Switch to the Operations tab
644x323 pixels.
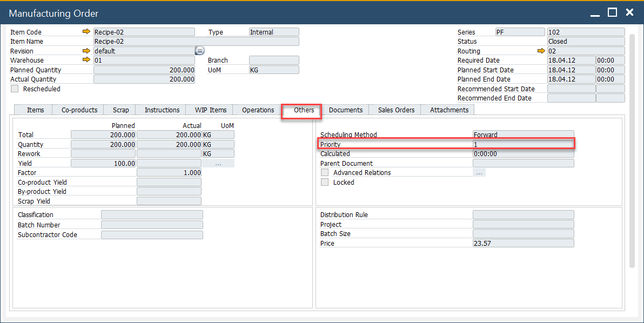click(x=258, y=110)
